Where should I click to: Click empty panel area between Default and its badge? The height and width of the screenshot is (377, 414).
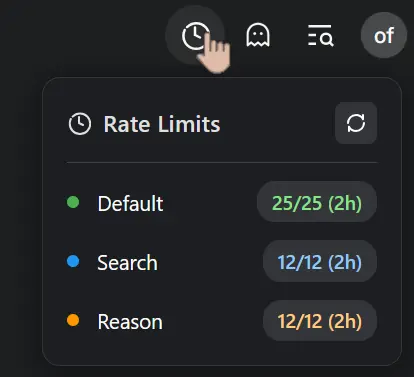pos(210,203)
